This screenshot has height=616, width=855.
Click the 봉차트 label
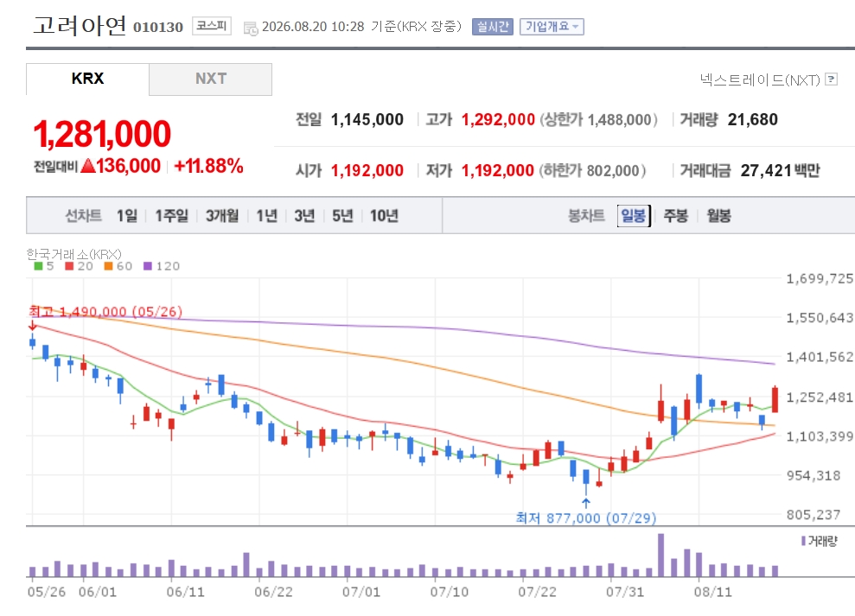coord(586,216)
